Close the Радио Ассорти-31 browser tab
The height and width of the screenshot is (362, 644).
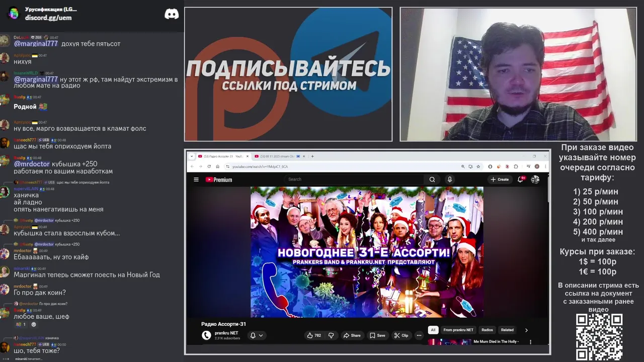click(247, 156)
